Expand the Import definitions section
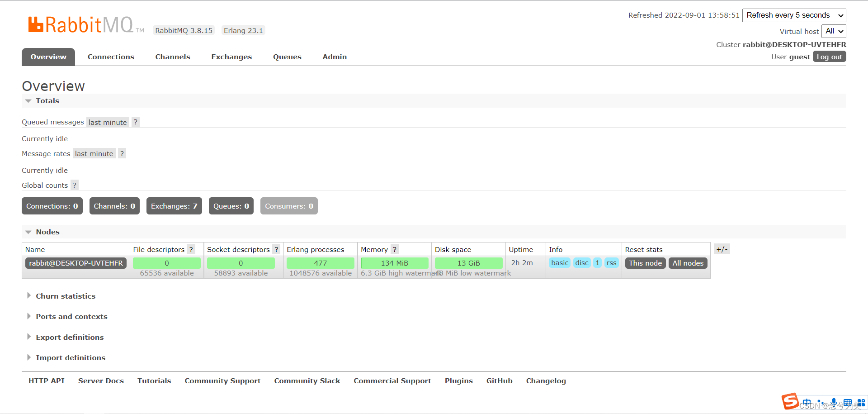The width and height of the screenshot is (868, 414). (66, 357)
